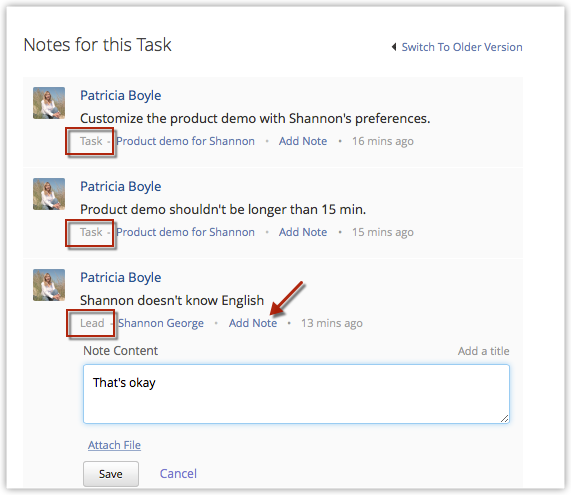Click Add Note on the 16 mins ago note
The width and height of the screenshot is (571, 495).
(303, 141)
